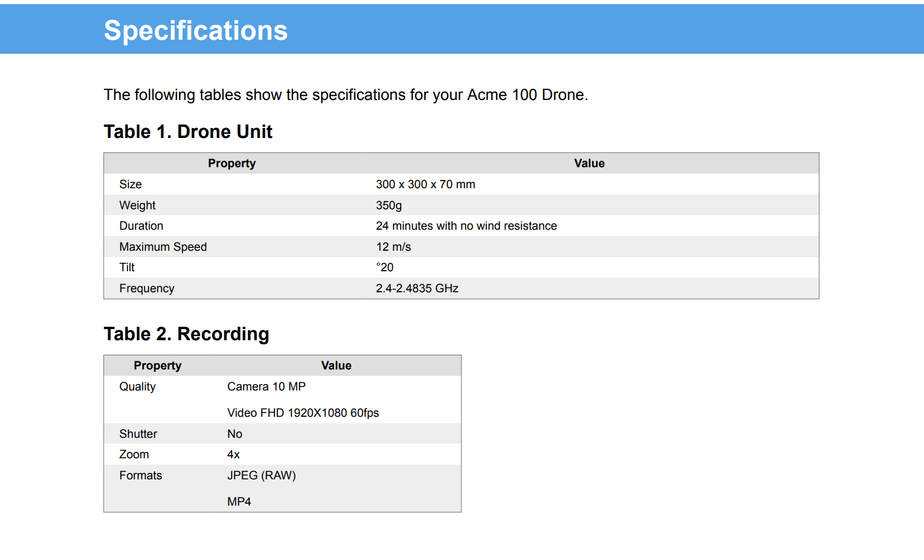Click the 350g weight value
The height and width of the screenshot is (560, 924).
point(389,205)
